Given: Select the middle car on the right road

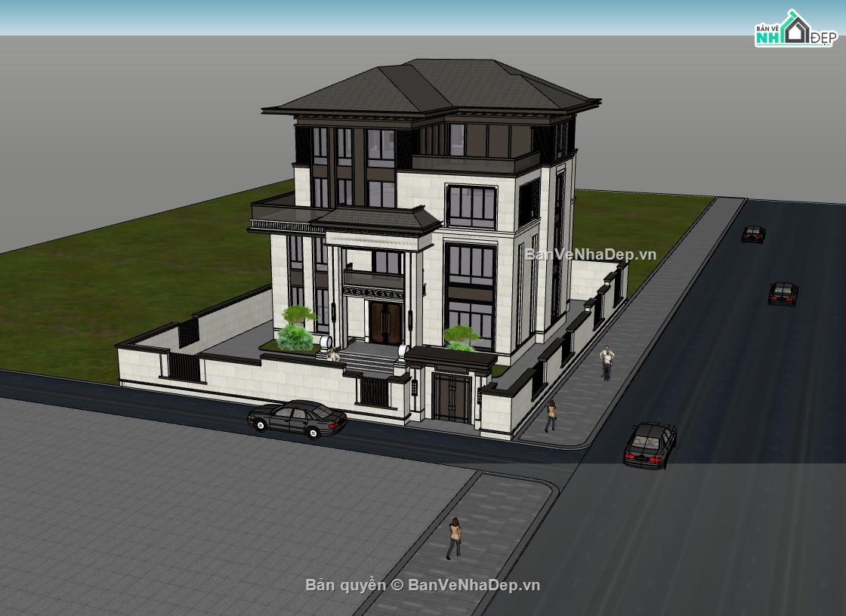Looking at the screenshot, I should click(x=783, y=293).
